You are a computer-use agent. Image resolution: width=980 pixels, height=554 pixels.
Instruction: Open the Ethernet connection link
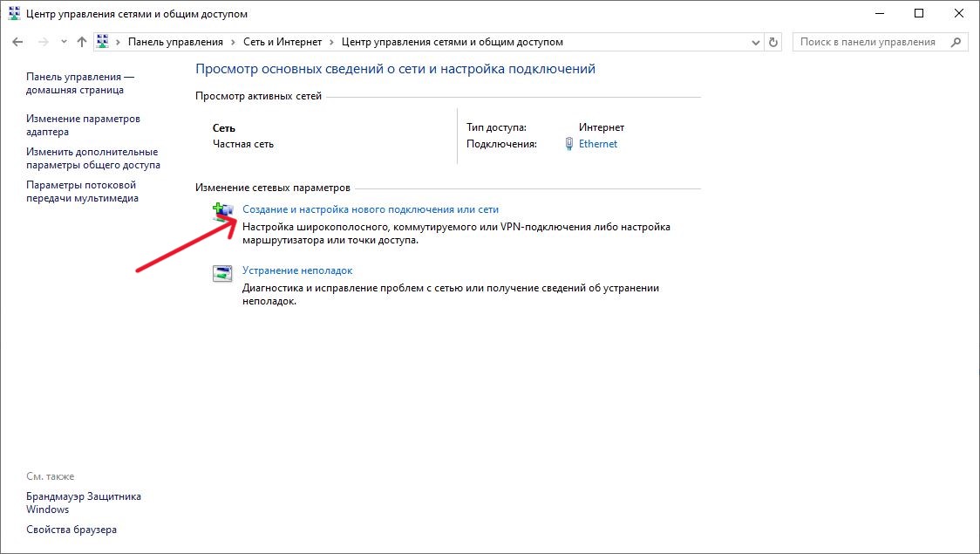(597, 144)
